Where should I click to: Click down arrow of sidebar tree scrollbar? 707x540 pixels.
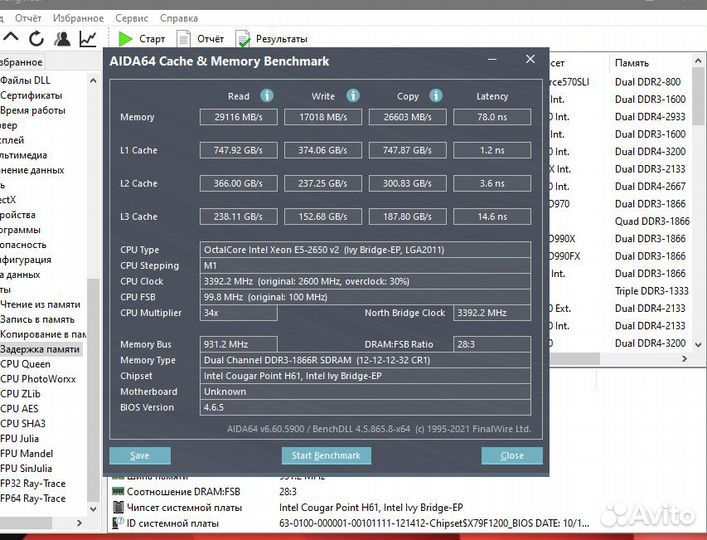coord(93,509)
